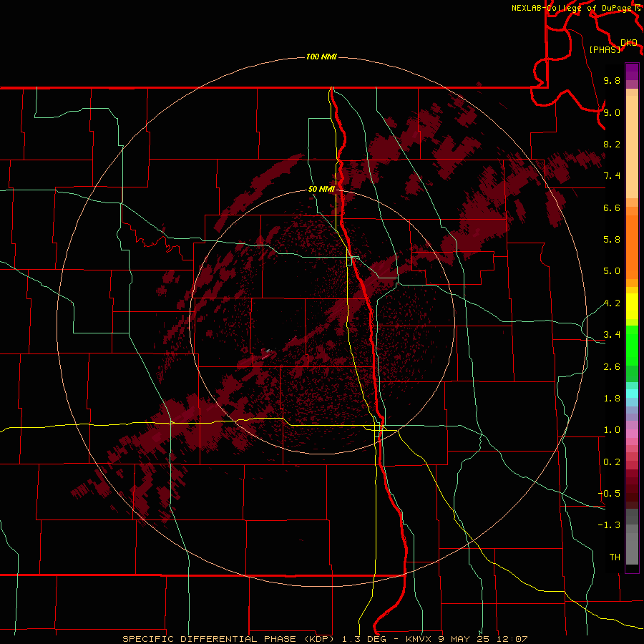Click the 2.6 legend value
This screenshot has height=644, width=644.
[x=612, y=366]
